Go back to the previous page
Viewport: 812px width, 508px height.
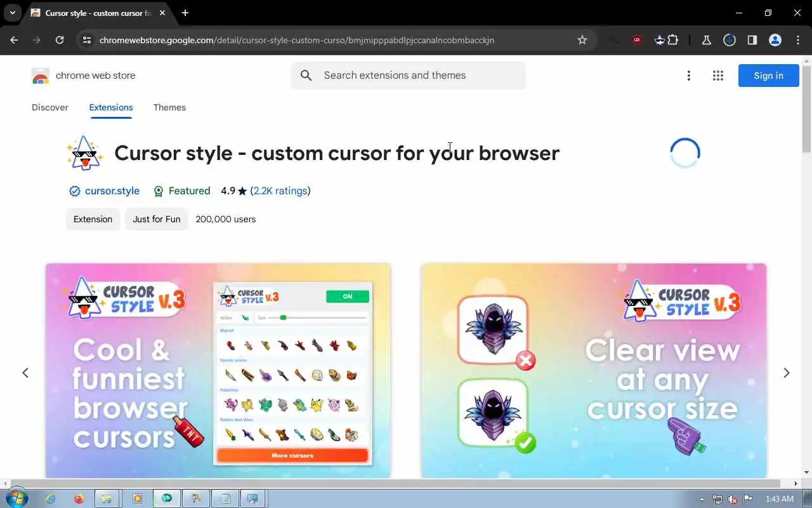tap(14, 40)
